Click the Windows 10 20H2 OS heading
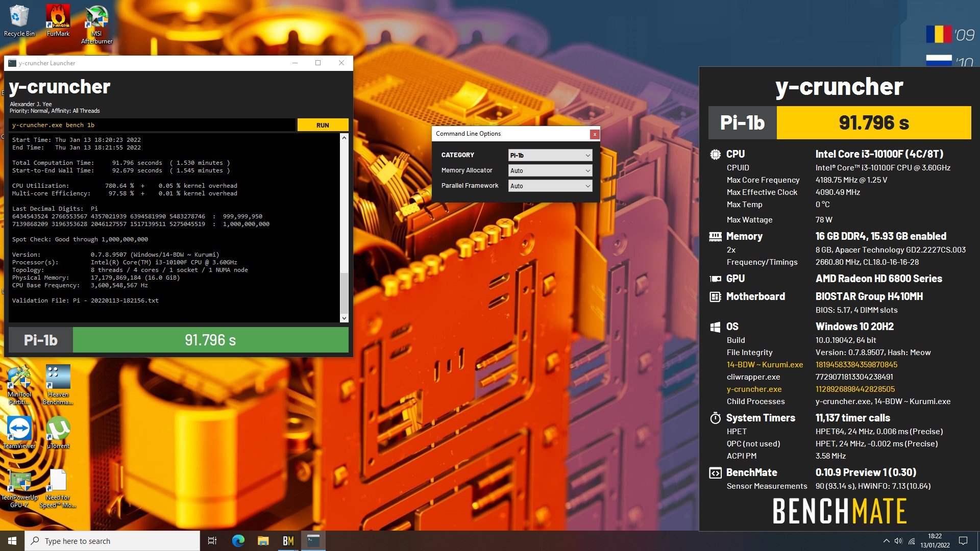Image resolution: width=980 pixels, height=551 pixels. 854,327
